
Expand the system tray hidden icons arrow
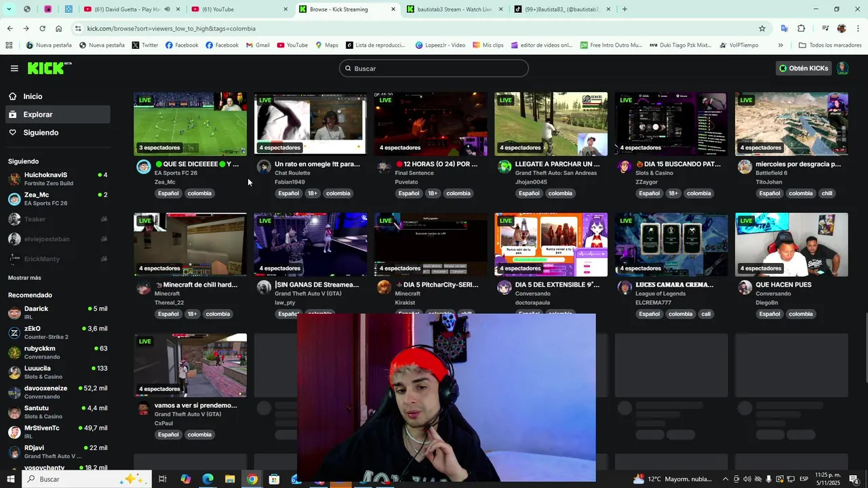pyautogui.click(x=725, y=479)
